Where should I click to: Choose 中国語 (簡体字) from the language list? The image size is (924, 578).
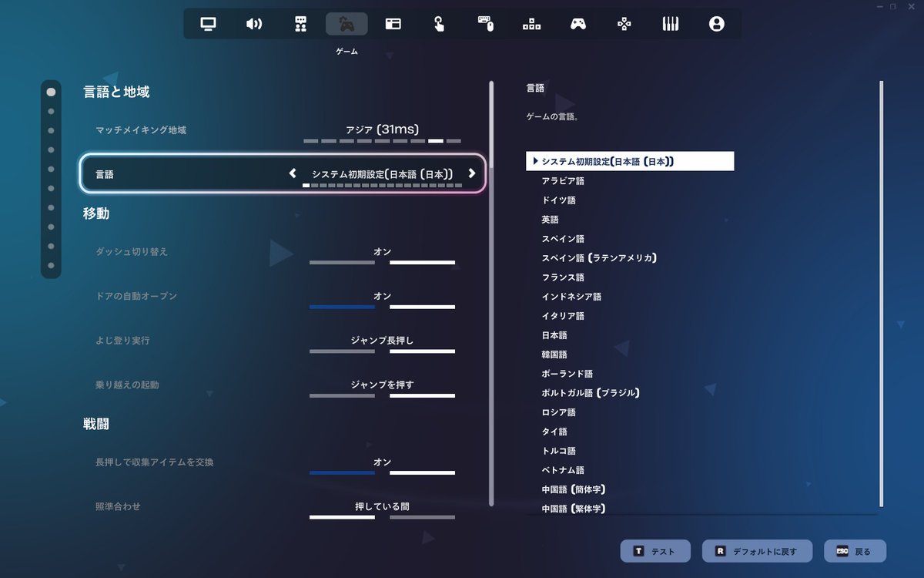[x=574, y=489]
